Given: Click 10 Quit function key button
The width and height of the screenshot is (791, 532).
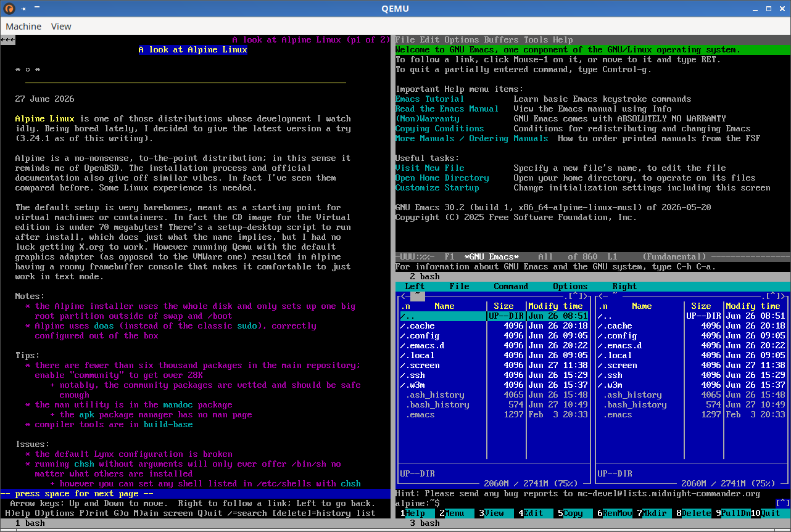Looking at the screenshot, I should coord(771,514).
